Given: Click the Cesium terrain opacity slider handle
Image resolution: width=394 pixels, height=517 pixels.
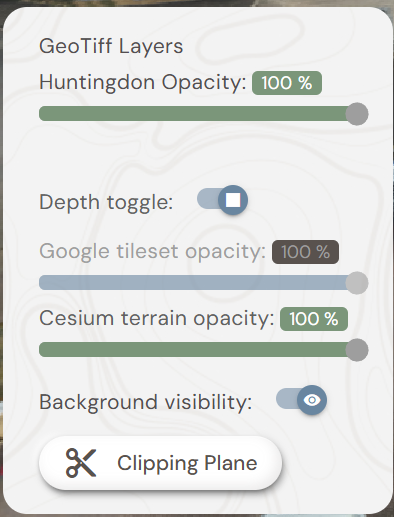Looking at the screenshot, I should point(357,350).
